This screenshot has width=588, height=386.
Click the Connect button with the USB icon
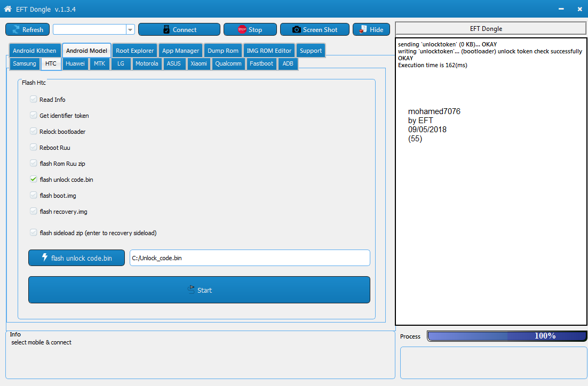pos(179,30)
